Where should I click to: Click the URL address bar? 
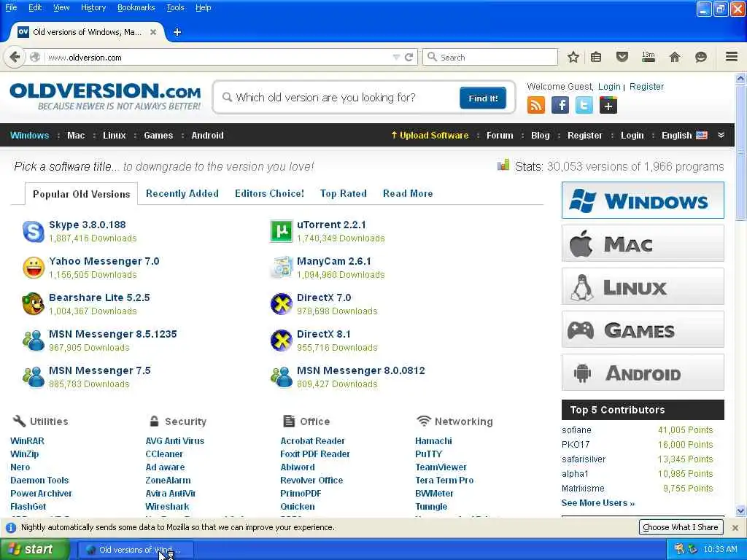(217, 57)
